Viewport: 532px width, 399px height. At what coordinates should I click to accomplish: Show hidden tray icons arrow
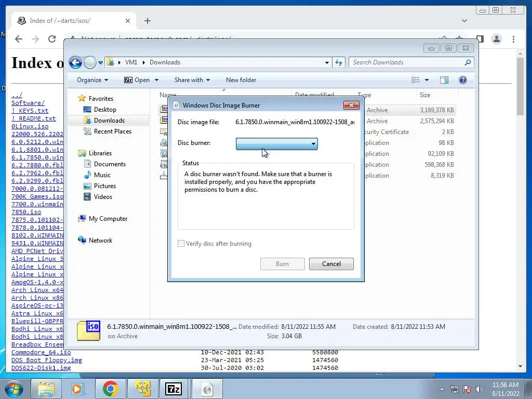tap(442, 389)
